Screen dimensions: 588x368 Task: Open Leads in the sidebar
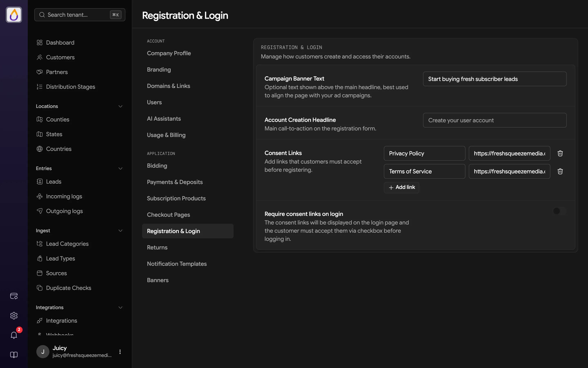click(x=80, y=182)
